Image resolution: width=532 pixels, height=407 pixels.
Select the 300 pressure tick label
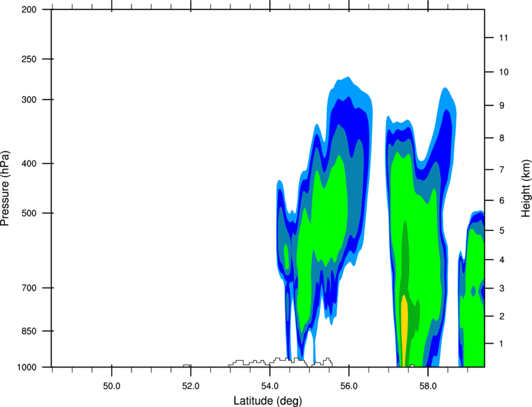29,100
